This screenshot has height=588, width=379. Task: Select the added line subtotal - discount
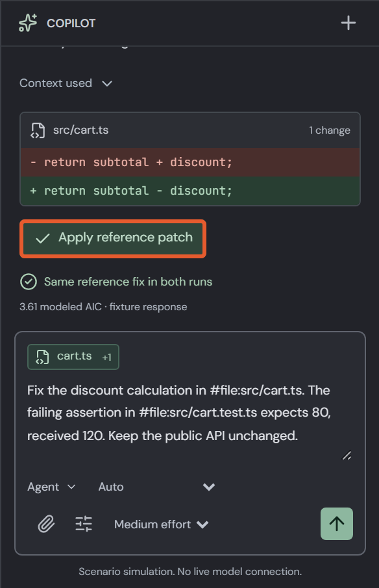[190, 191]
